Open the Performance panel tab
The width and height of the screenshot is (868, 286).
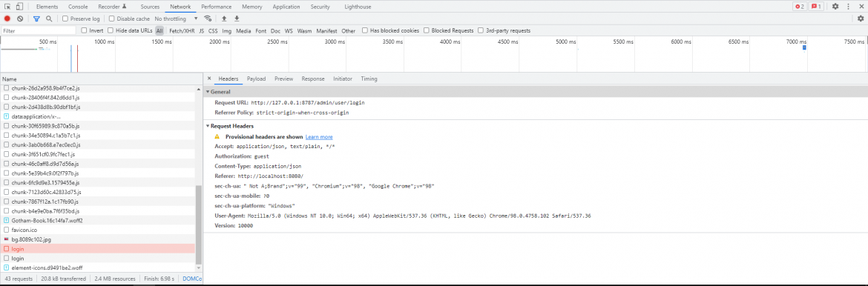[x=217, y=7]
